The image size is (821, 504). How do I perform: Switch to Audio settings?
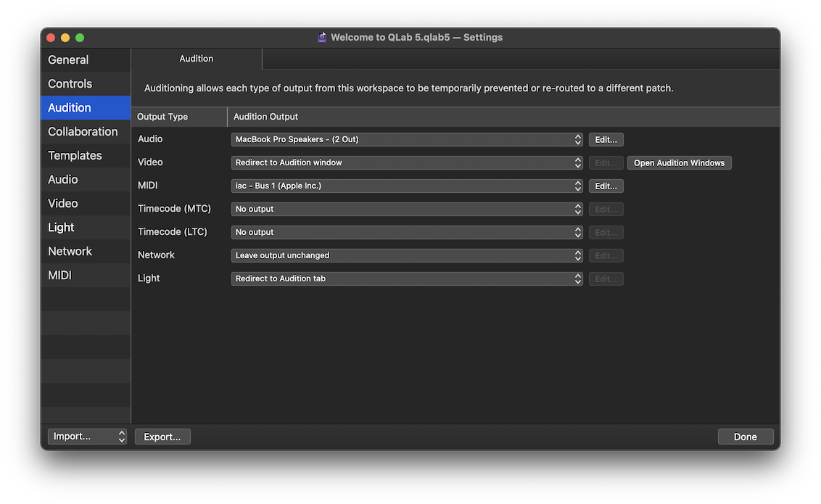tap(62, 179)
